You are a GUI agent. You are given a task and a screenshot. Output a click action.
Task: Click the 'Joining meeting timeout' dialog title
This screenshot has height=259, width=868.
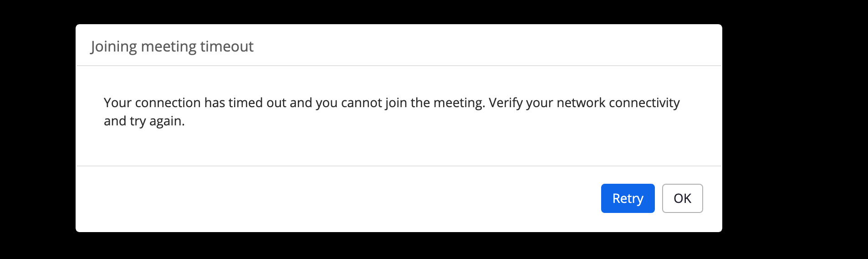point(172,47)
